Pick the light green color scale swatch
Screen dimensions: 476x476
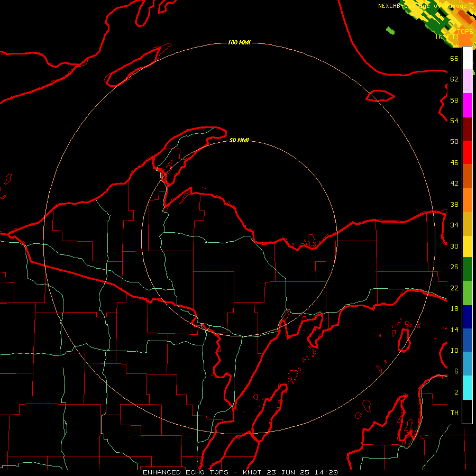(x=467, y=293)
